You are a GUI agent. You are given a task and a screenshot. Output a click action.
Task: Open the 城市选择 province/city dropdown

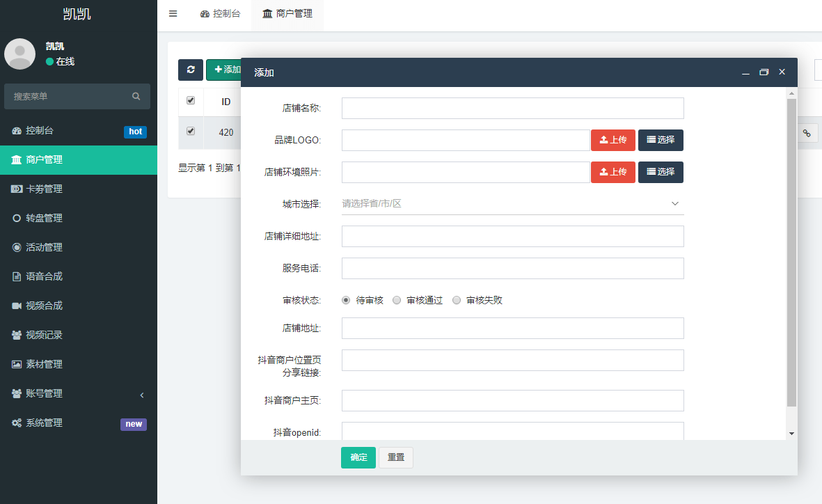coord(512,204)
